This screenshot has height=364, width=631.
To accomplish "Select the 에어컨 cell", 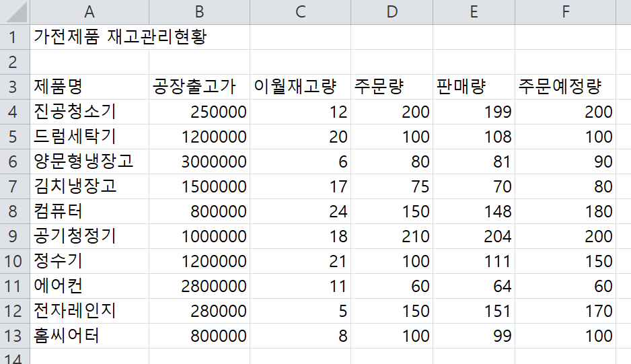I will (89, 286).
